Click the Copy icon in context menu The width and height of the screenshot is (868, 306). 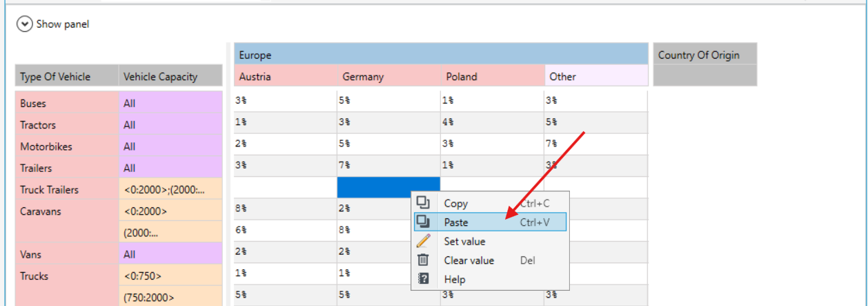click(424, 203)
